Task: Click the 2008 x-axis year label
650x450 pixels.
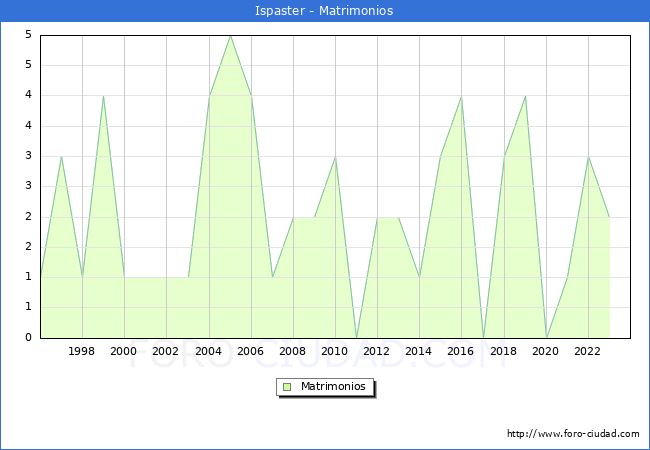Action: 293,351
